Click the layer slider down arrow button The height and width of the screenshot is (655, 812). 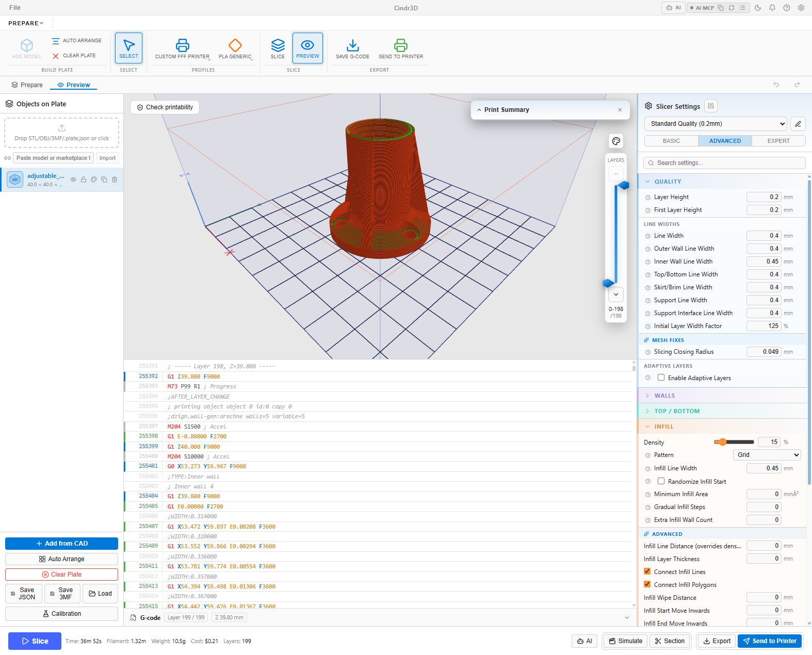coord(616,294)
